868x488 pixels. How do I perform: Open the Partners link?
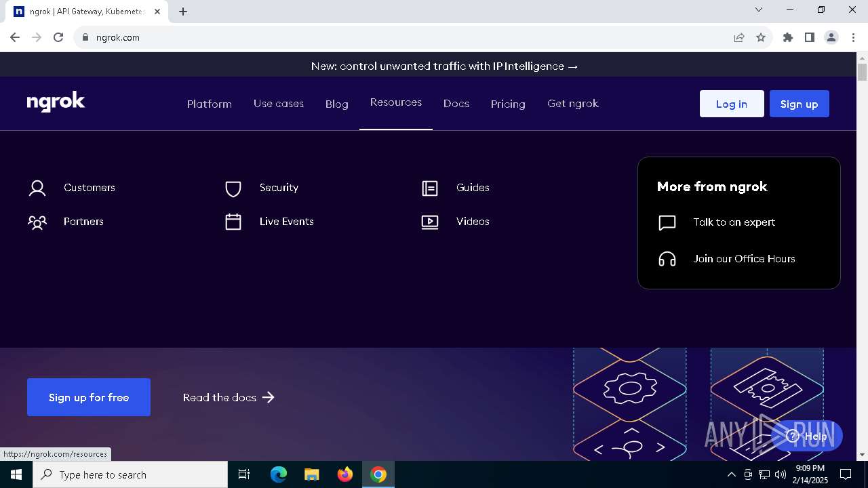point(83,222)
